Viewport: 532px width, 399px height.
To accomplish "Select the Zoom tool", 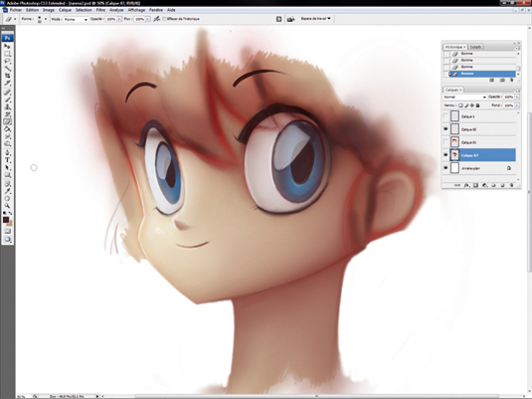I will tap(7, 205).
